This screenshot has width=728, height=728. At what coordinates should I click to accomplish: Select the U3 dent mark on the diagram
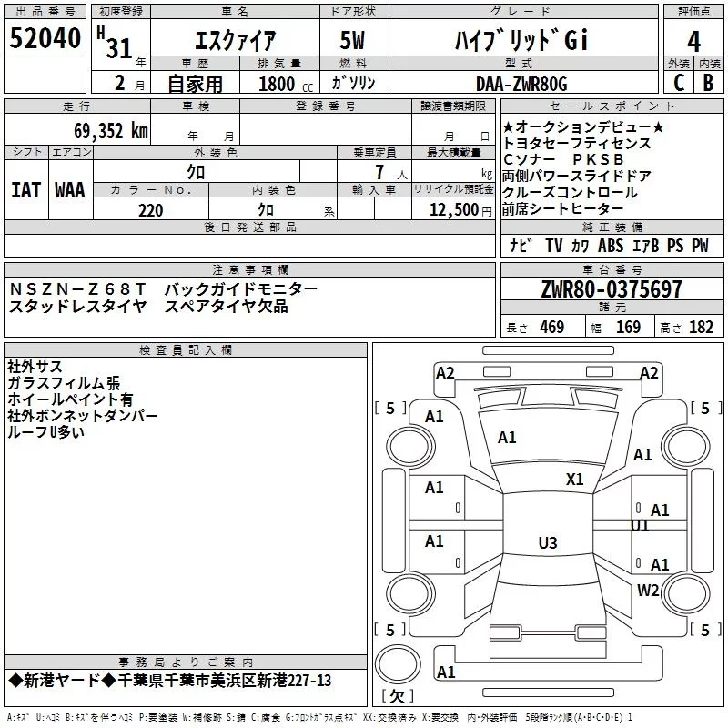pos(547,543)
